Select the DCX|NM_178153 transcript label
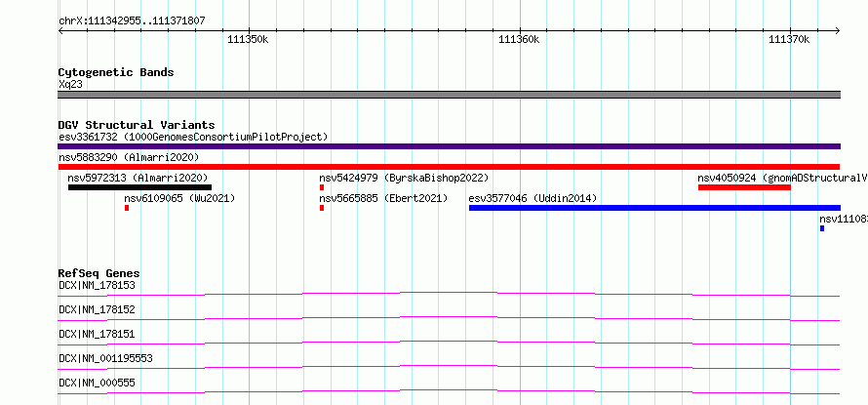The width and height of the screenshot is (868, 405). [97, 286]
